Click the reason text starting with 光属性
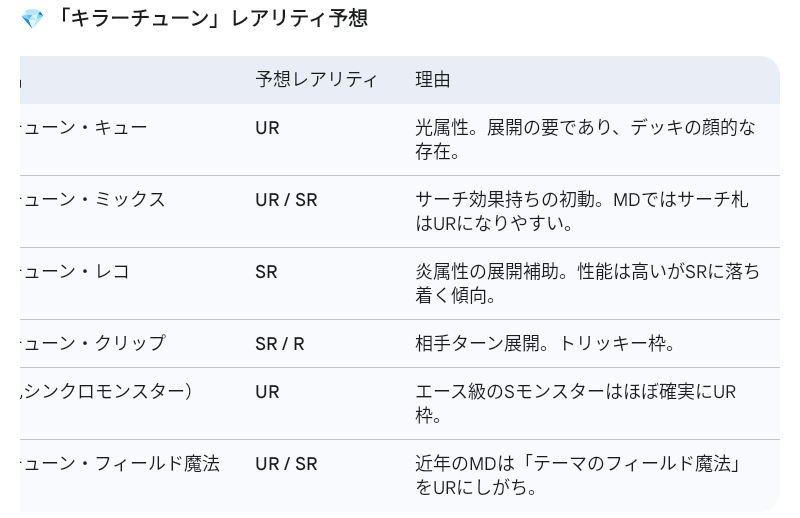The width and height of the screenshot is (800, 518). pyautogui.click(x=585, y=140)
